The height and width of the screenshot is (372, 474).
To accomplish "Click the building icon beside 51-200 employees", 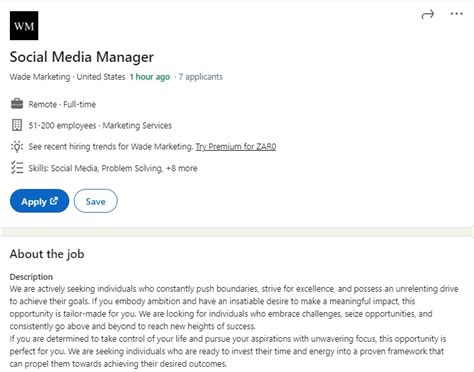I will coord(17,125).
